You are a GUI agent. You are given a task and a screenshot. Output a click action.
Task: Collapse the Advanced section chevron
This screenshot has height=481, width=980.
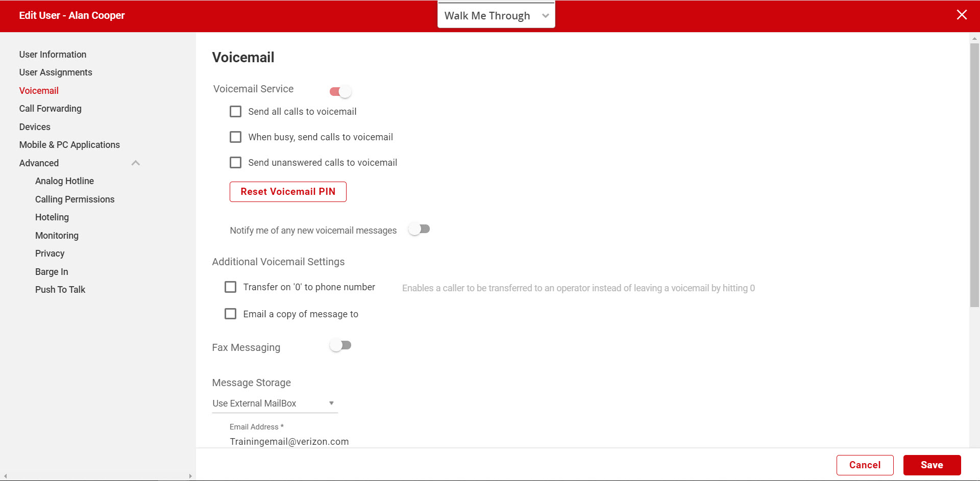(135, 163)
